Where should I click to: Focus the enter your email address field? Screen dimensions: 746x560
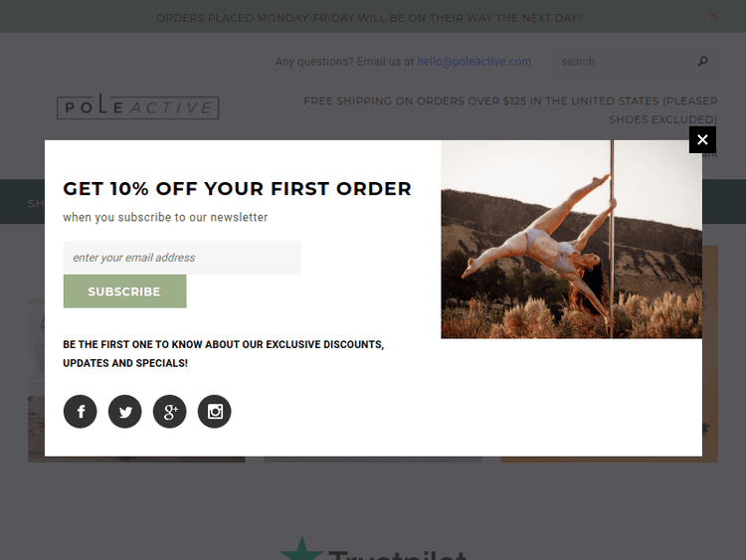click(x=182, y=258)
